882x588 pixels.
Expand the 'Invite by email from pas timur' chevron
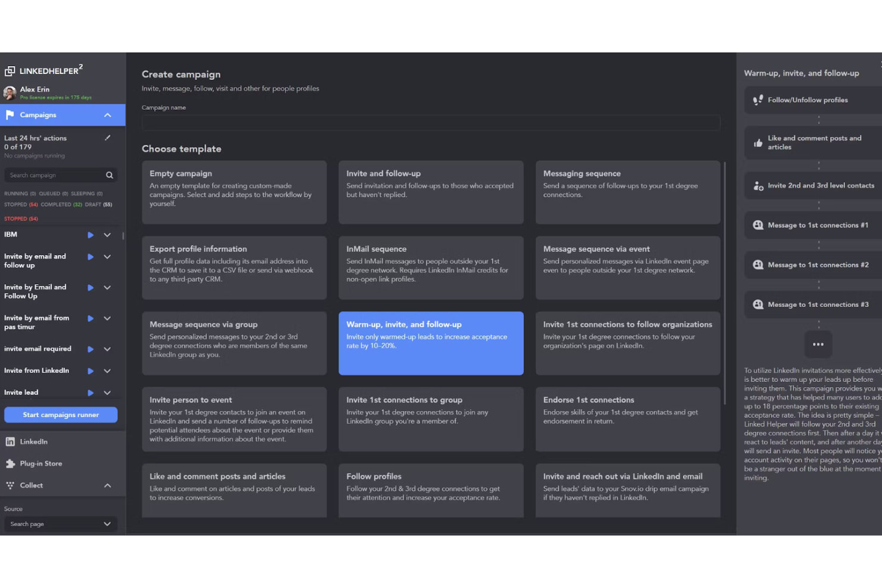(107, 318)
